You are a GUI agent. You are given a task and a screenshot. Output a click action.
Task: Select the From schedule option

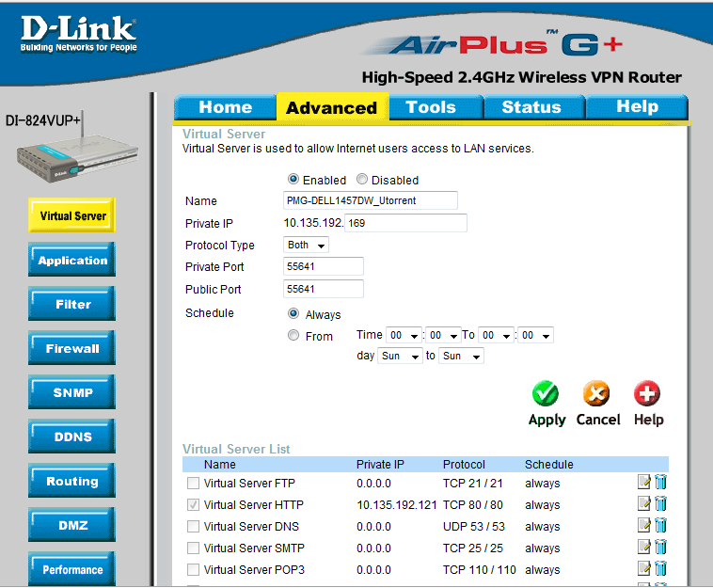293,336
